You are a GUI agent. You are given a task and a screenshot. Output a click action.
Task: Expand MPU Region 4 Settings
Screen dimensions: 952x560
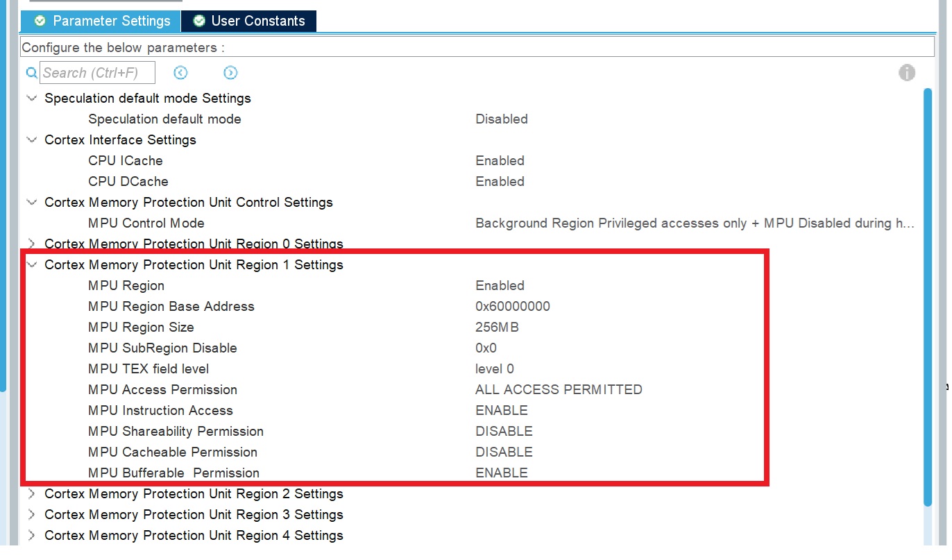pyautogui.click(x=31, y=535)
